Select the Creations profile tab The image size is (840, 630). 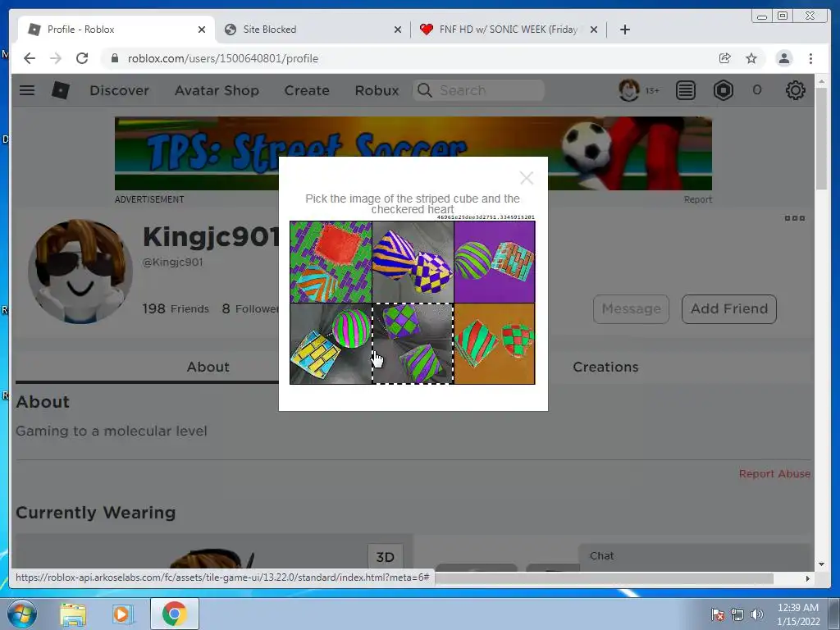605,367
